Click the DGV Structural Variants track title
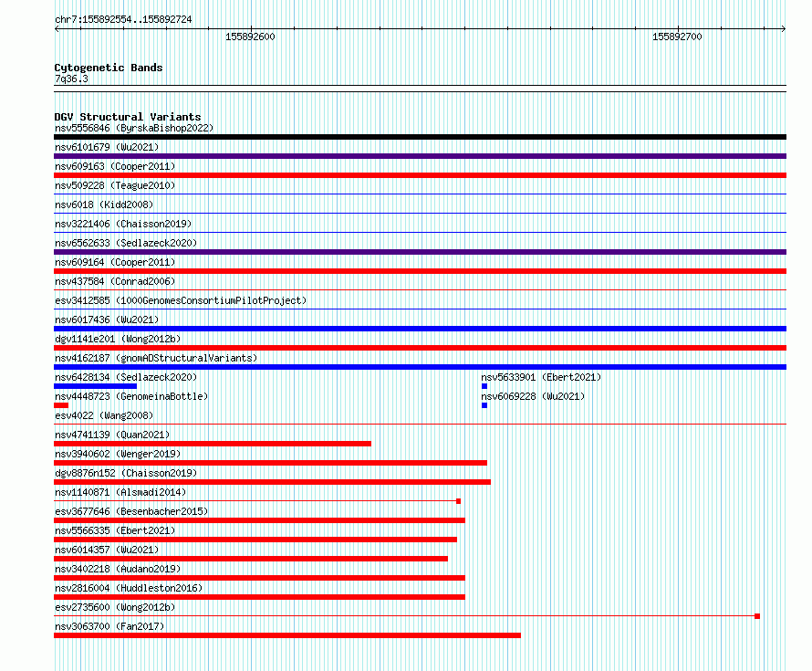The image size is (812, 671). [128, 117]
